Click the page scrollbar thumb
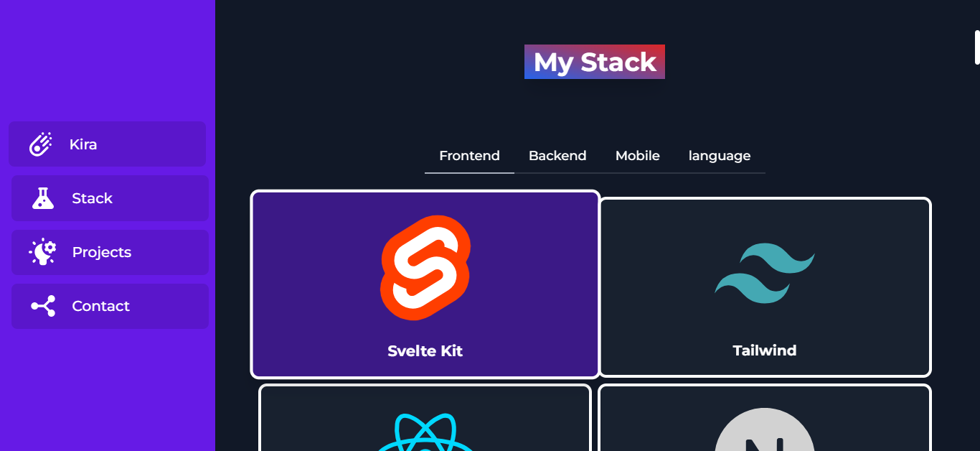980x451 pixels. (977, 47)
